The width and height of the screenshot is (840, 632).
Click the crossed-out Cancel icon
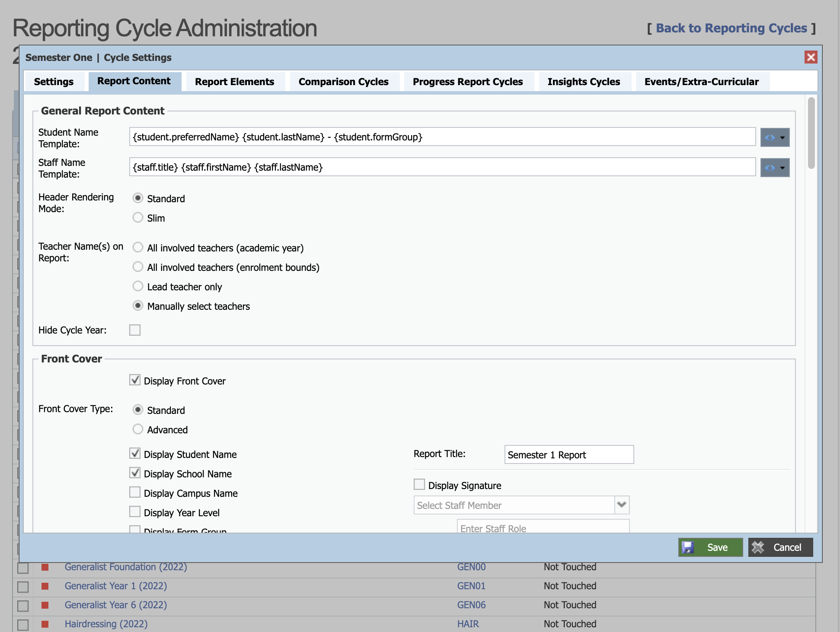point(758,547)
